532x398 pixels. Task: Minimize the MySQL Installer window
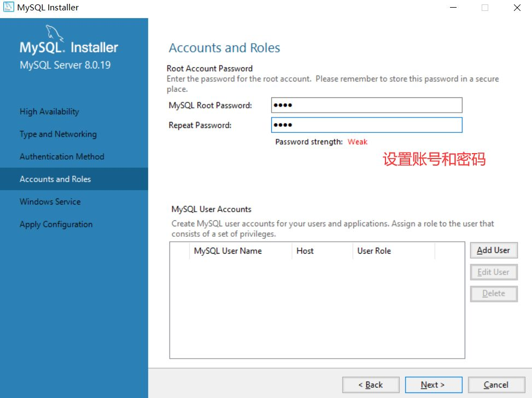pyautogui.click(x=453, y=8)
